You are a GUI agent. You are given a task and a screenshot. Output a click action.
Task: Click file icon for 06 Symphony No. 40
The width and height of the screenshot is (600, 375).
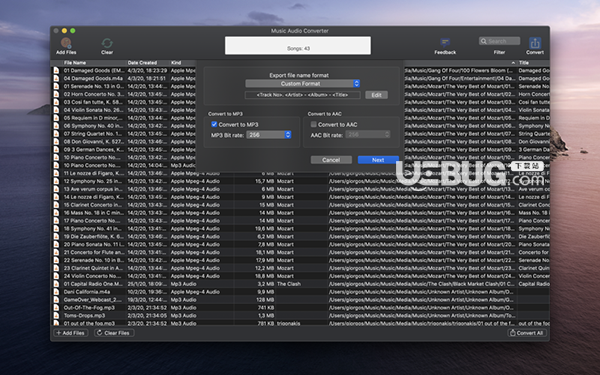click(56, 126)
